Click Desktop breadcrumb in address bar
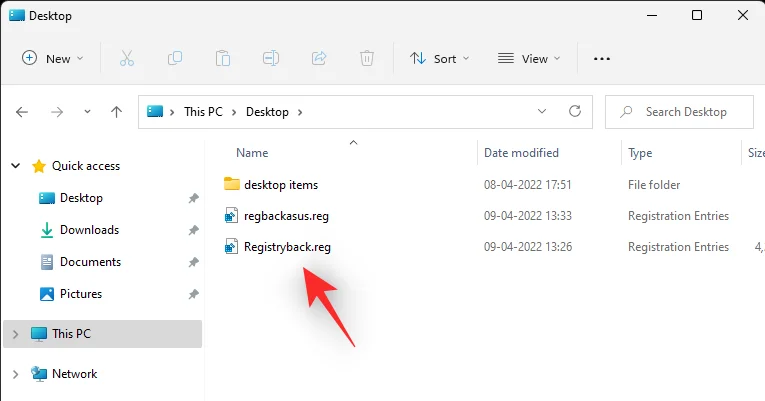The width and height of the screenshot is (765, 401). point(267,112)
